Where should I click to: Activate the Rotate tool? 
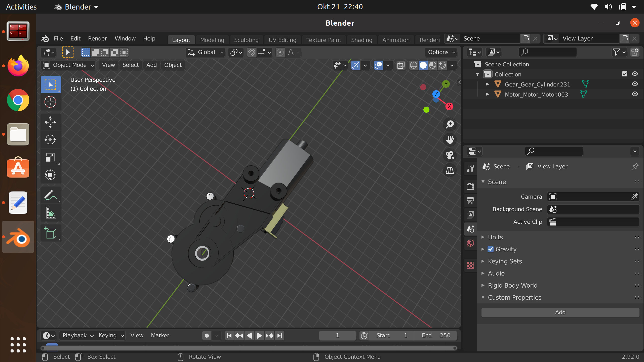coord(50,140)
